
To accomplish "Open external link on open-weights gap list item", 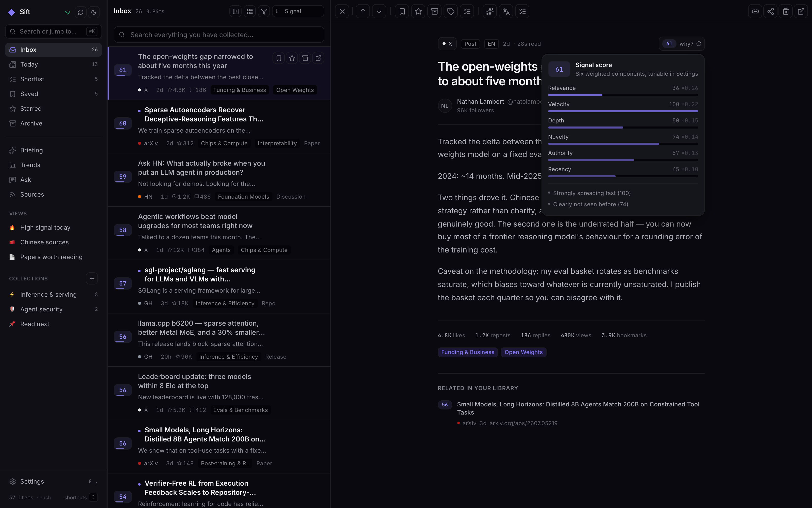I will pyautogui.click(x=318, y=58).
